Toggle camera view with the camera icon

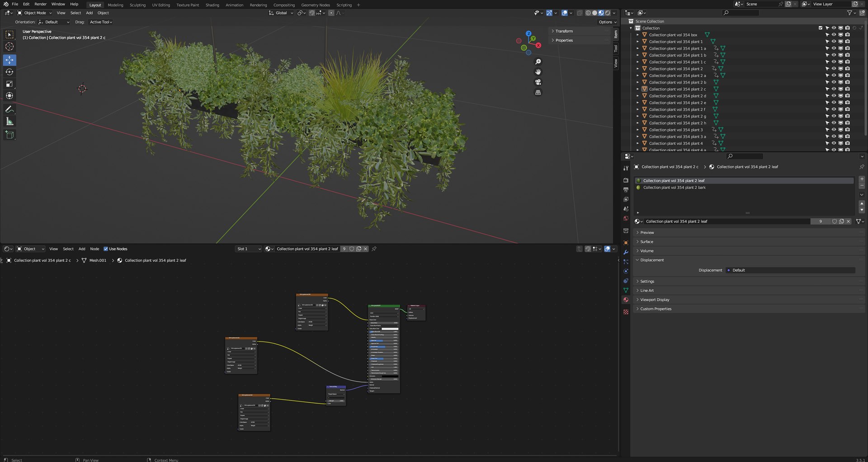538,82
